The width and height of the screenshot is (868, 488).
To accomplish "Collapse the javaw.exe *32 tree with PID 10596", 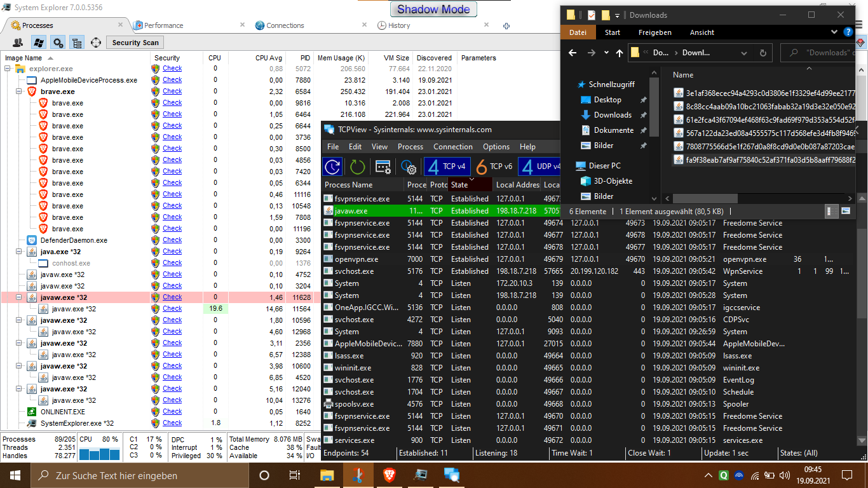I will (x=20, y=320).
